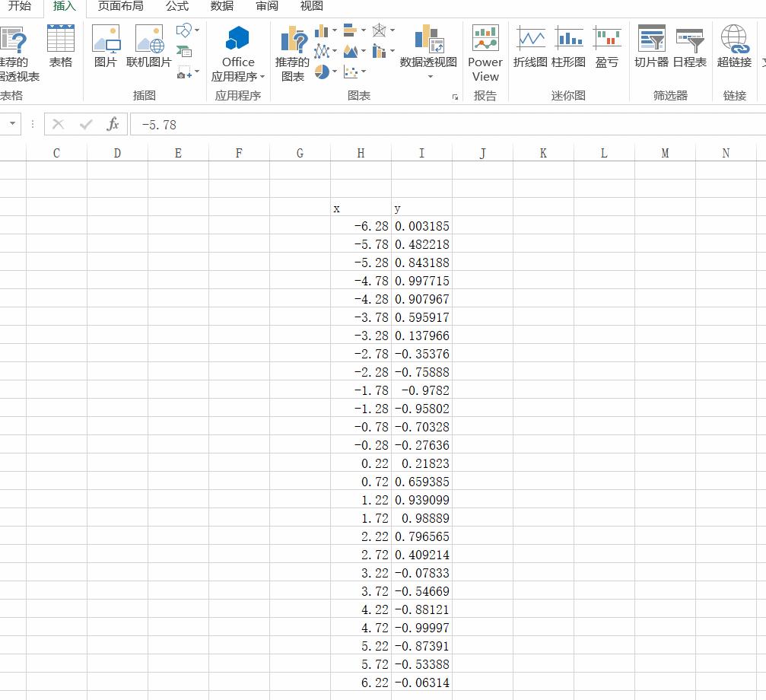Viewport: 766px width, 700px height.
Task: Insert 折线图 line sparkline
Action: coord(530,46)
